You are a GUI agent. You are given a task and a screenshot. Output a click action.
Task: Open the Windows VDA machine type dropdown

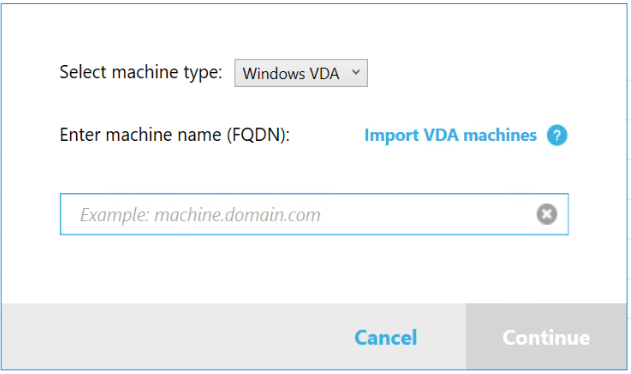click(301, 73)
